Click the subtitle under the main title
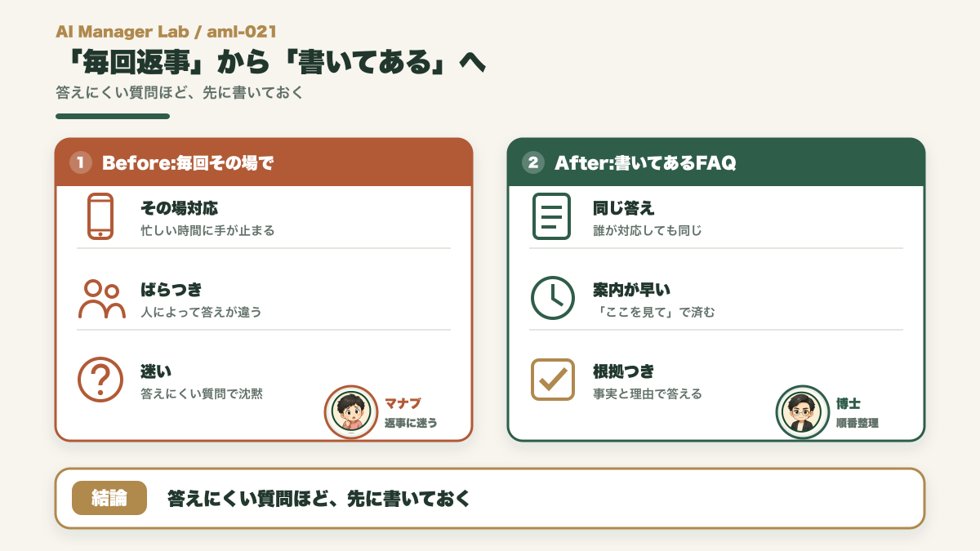Viewport: 980px width, 551px height. 180,92
